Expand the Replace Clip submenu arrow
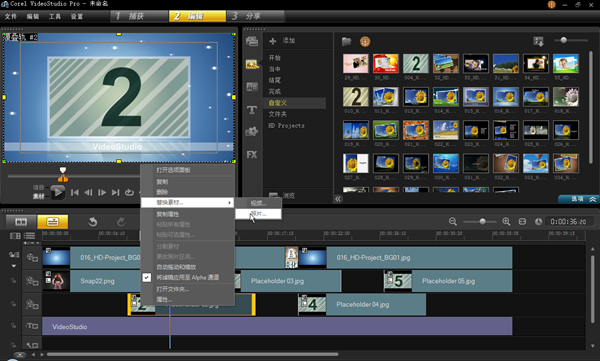The image size is (600, 361). point(230,203)
